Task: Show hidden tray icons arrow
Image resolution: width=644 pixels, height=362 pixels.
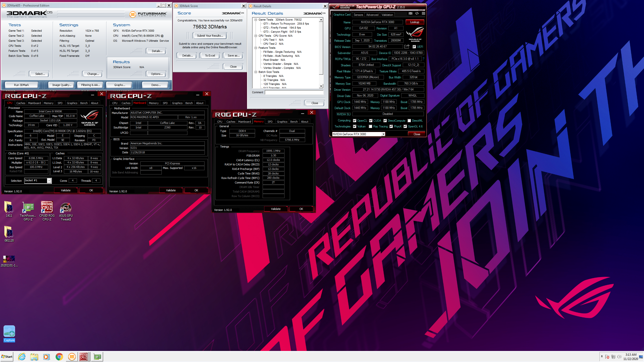Action: point(602,356)
